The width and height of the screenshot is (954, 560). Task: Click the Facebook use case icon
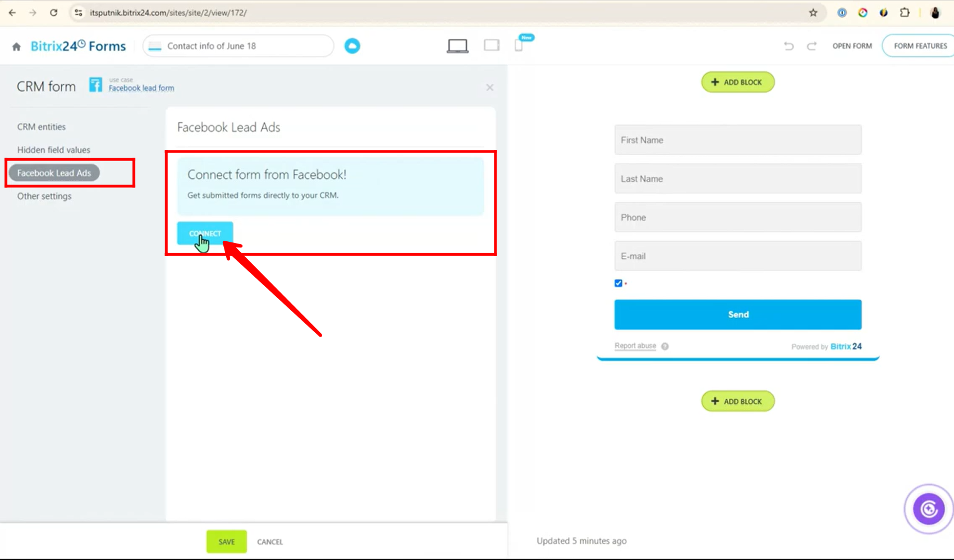click(x=96, y=85)
